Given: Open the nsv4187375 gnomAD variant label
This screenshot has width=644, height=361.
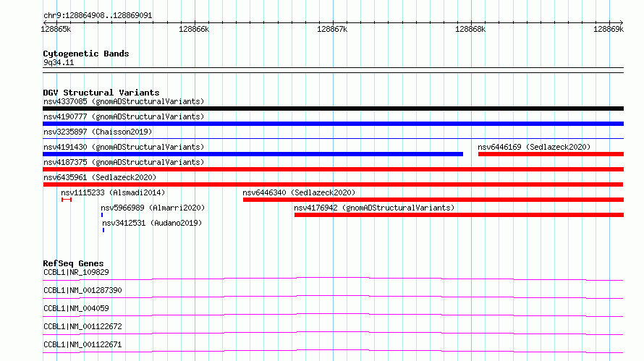Looking at the screenshot, I should tap(124, 162).
